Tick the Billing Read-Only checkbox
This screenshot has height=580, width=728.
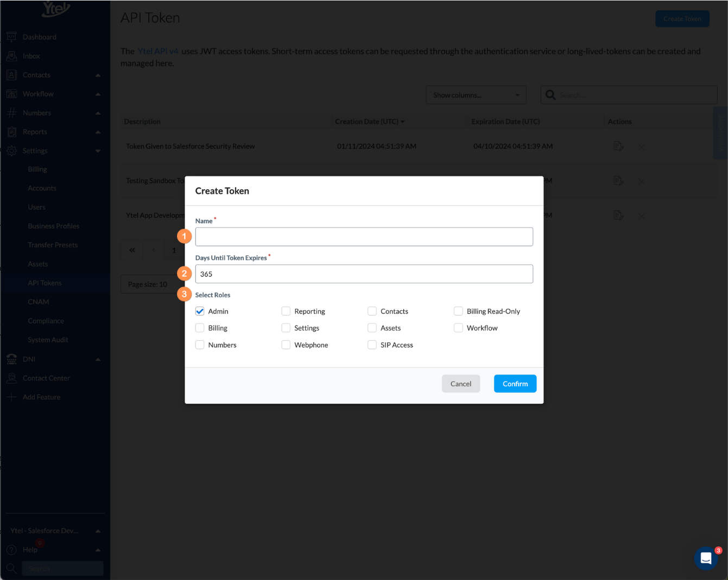(458, 311)
